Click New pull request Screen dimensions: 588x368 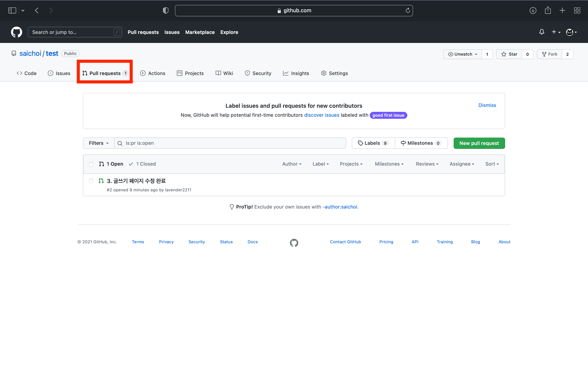(479, 143)
